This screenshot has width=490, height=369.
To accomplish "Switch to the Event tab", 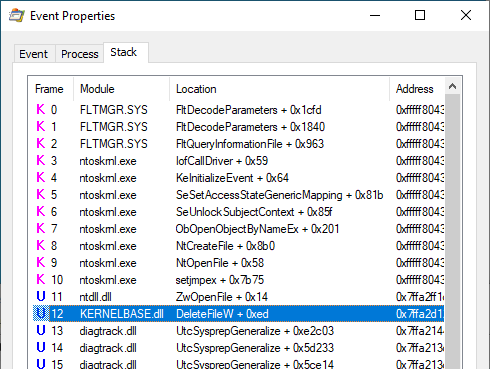I will click(34, 54).
